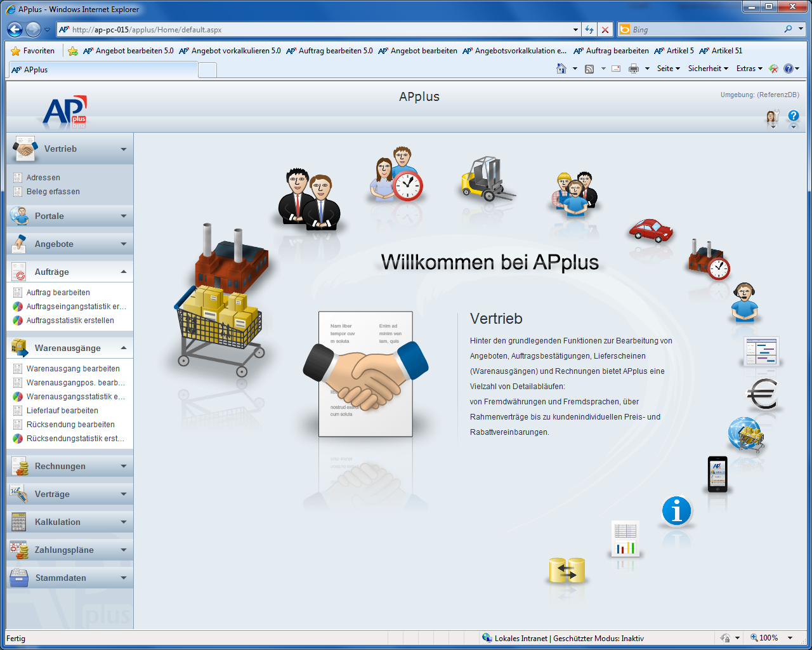Click the blue information icon

click(676, 511)
